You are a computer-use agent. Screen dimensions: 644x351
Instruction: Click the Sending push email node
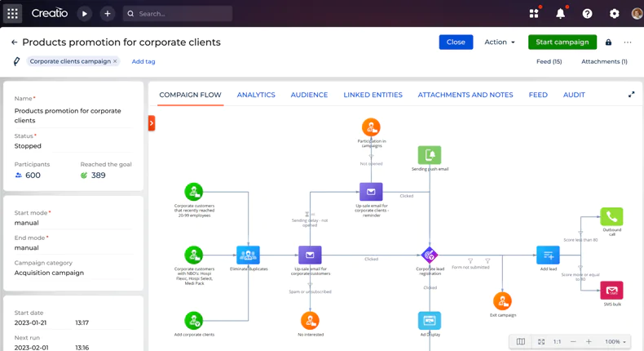click(430, 155)
